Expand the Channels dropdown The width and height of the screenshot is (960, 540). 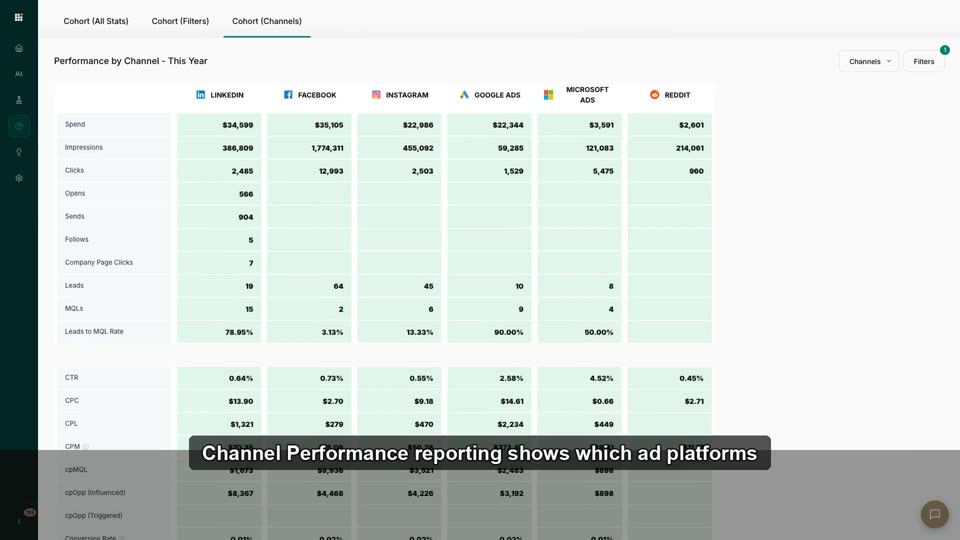pyautogui.click(x=869, y=61)
